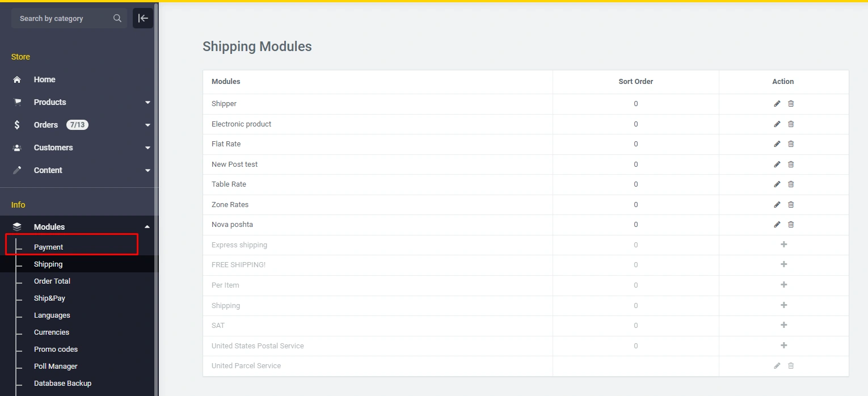The image size is (868, 396).
Task: Collapse sidebar using arrow icon
Action: click(143, 18)
